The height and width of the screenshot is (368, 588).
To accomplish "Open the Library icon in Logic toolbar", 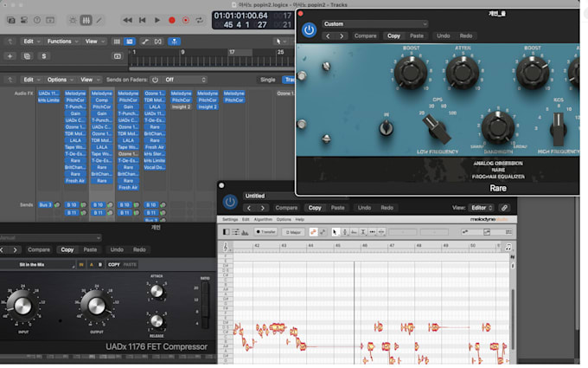I will (11, 20).
